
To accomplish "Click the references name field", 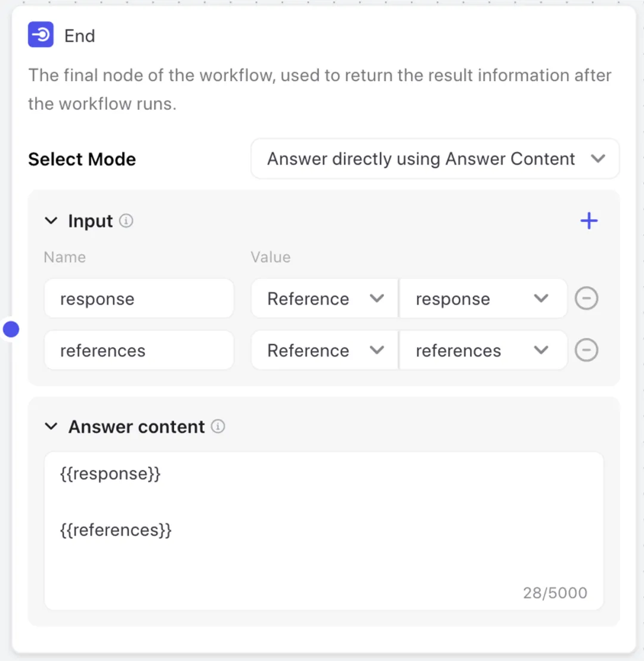I will (x=139, y=350).
